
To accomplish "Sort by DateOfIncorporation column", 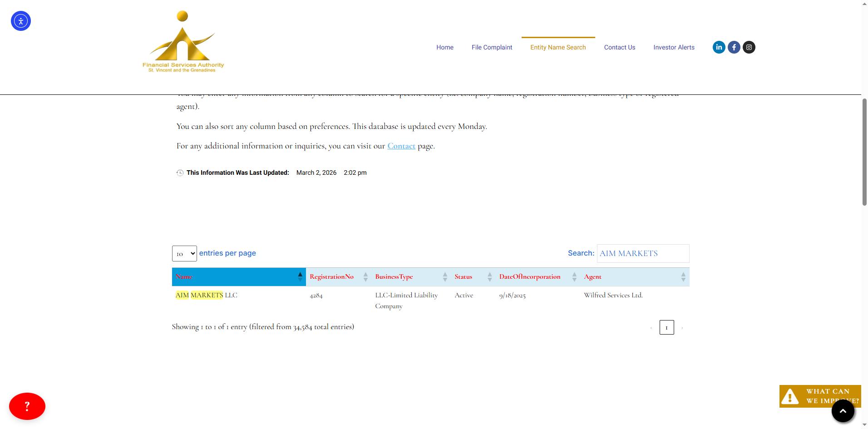I will pos(538,277).
